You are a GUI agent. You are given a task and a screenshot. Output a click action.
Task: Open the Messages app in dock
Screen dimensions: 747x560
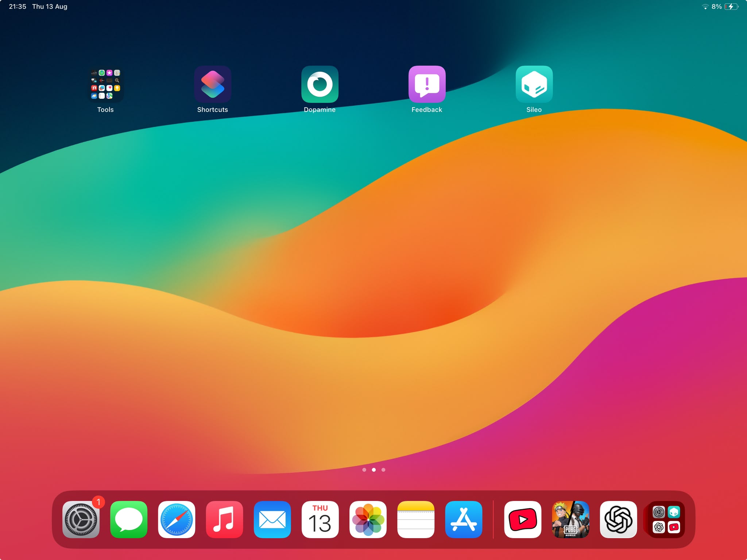tap(129, 520)
